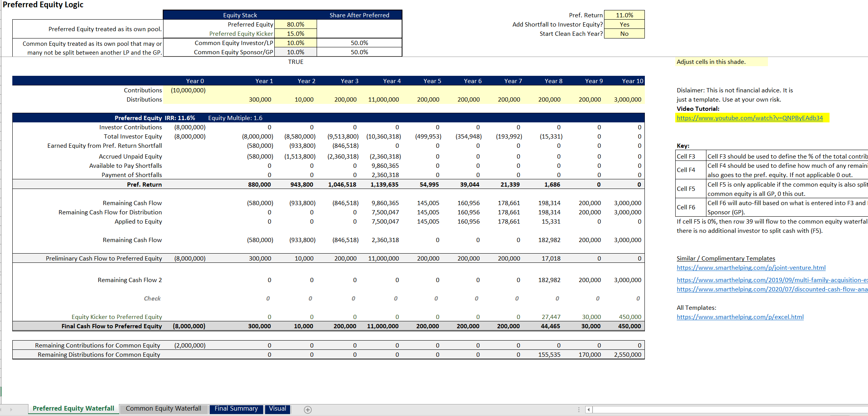The image size is (868, 416).
Task: Click the horizontal scrollbar left arrow
Action: (589, 409)
